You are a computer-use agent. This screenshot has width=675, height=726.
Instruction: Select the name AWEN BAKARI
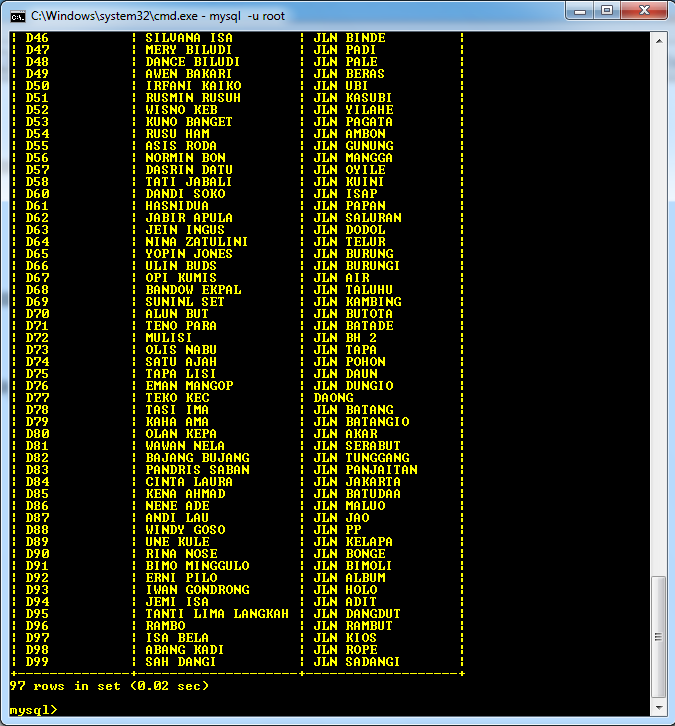click(189, 74)
